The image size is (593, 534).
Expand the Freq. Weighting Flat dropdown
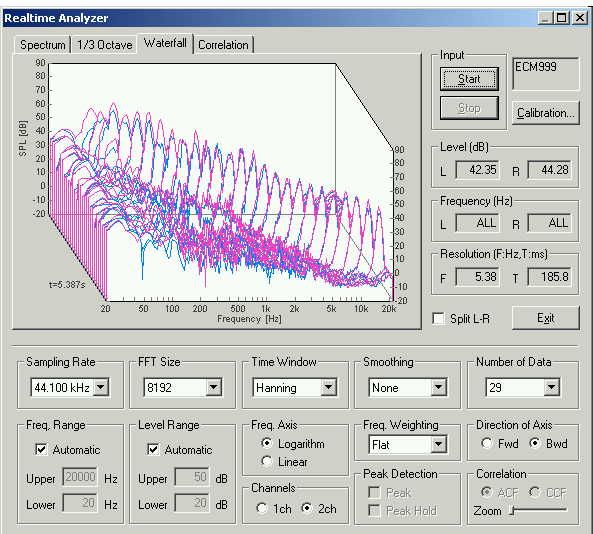(x=438, y=444)
